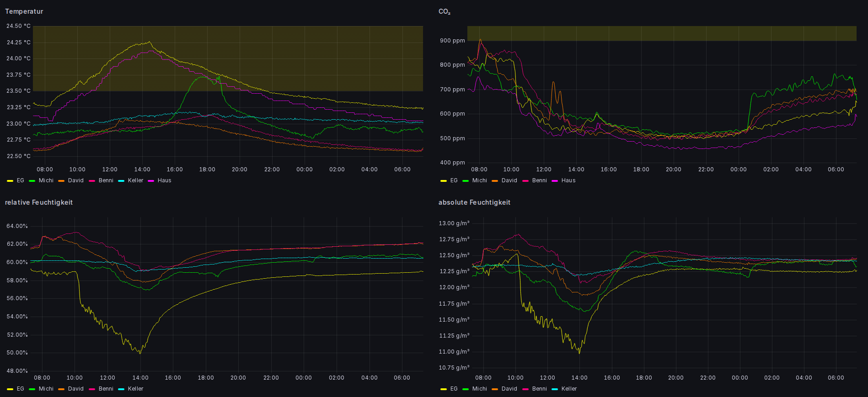Click green Michi color swatch in Temperatur legend
This screenshot has width=868, height=397.
tap(32, 181)
